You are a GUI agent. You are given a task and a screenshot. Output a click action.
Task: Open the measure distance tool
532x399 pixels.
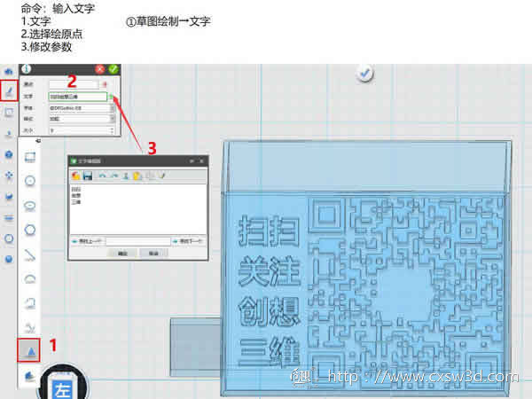9,239
